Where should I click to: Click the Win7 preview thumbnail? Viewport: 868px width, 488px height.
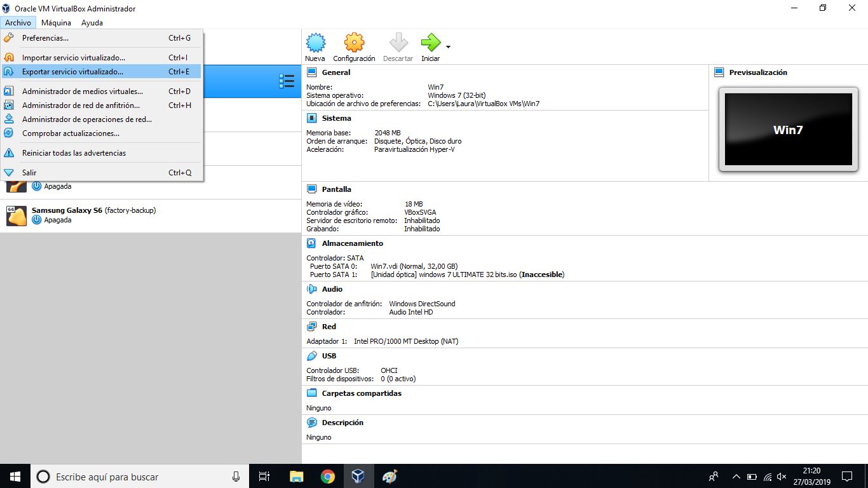(x=787, y=130)
